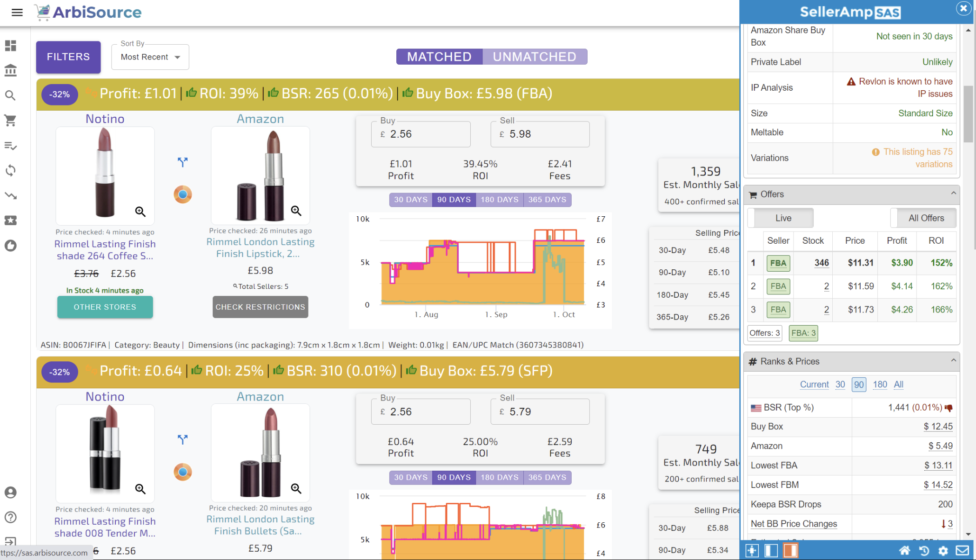Click CHECK RESTRICTIONS button

260,307
